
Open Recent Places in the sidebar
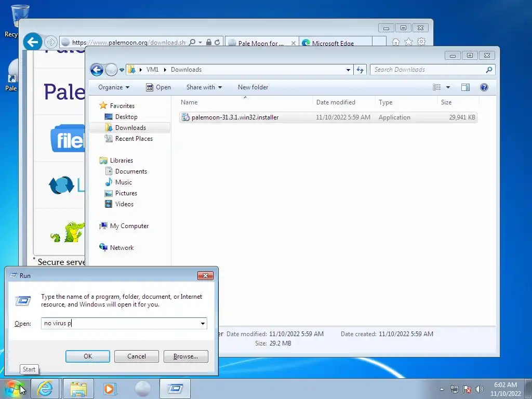pyautogui.click(x=134, y=138)
